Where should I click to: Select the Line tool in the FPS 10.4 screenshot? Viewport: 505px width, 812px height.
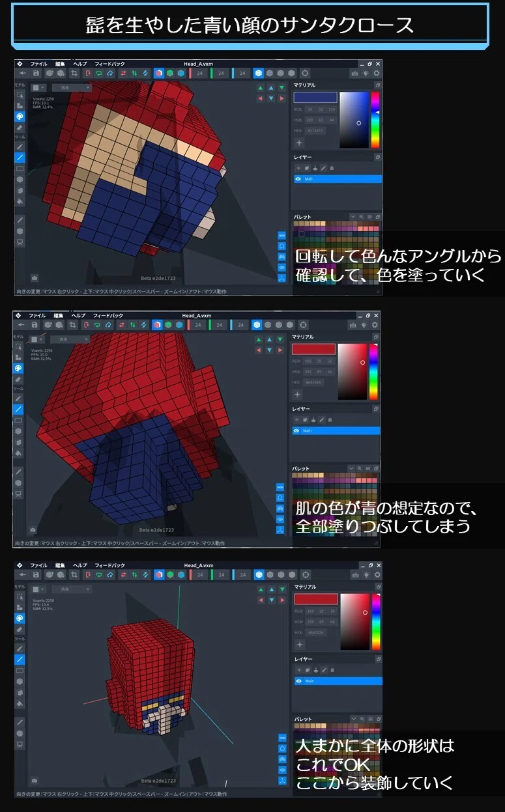(x=20, y=659)
